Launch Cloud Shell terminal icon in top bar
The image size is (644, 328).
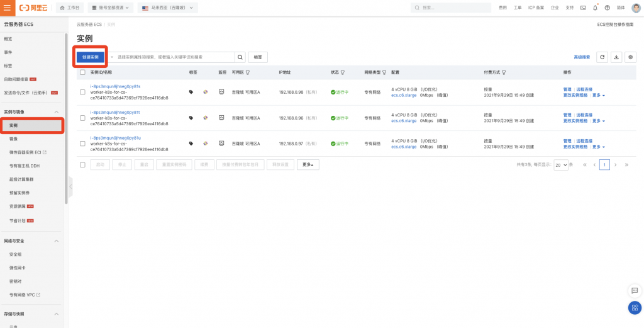click(x=583, y=8)
